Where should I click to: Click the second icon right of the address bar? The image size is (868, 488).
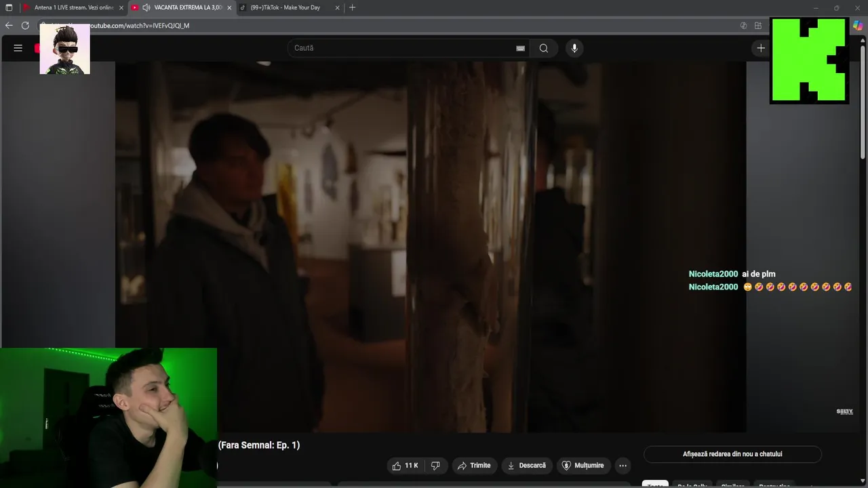[x=757, y=25]
